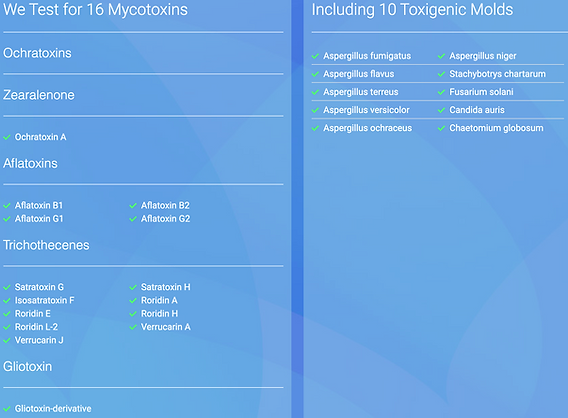Click the 'Isosatratoxin F' text
568x418 pixels.
(x=45, y=300)
